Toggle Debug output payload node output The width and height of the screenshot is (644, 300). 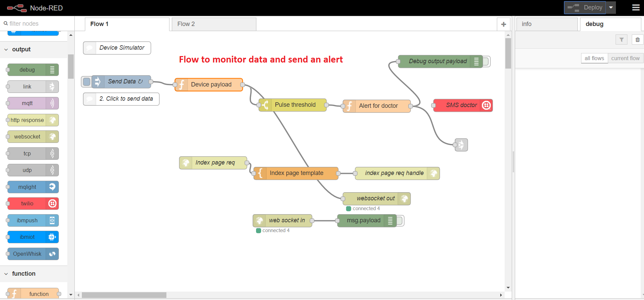coord(486,61)
